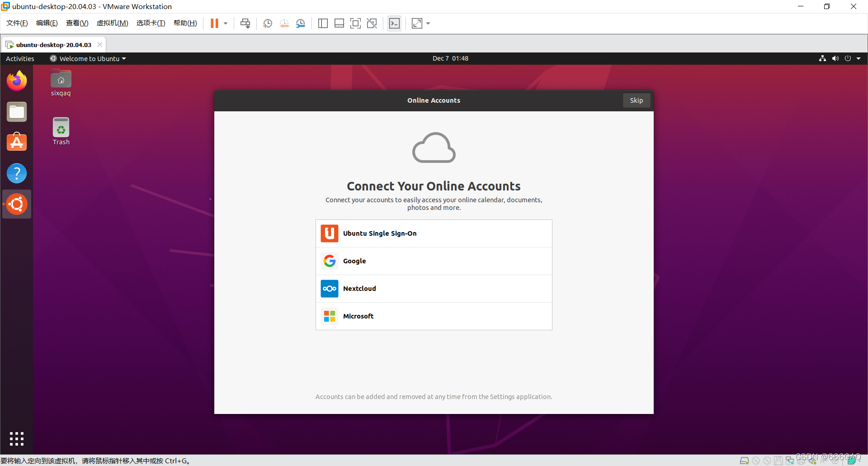
Task: Toggle the thumbnail bar view
Action: [x=339, y=24]
